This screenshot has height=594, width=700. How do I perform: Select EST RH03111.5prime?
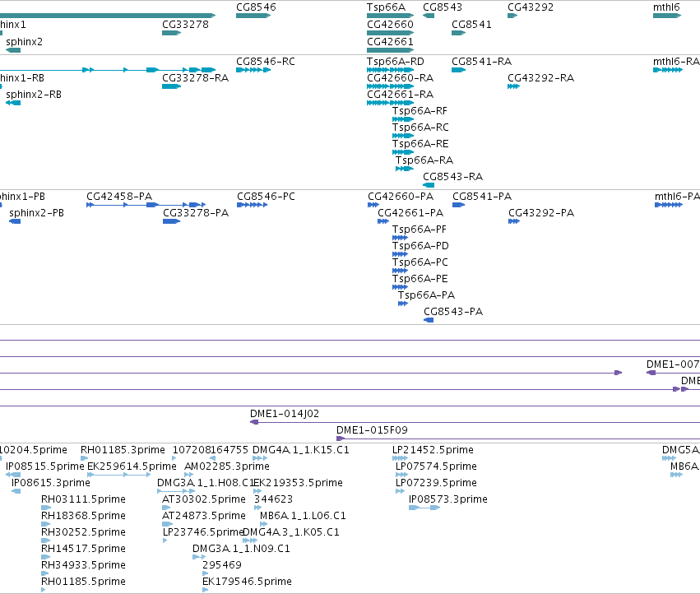tap(46, 508)
